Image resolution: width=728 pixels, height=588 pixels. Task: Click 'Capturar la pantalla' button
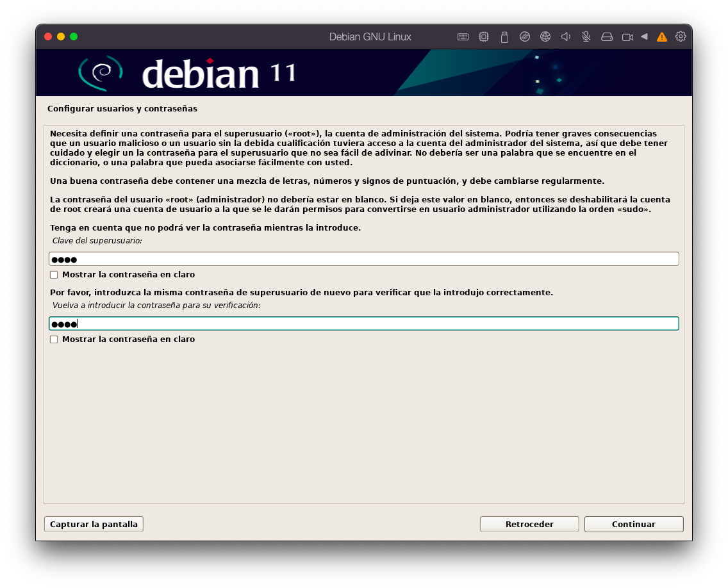pos(94,524)
